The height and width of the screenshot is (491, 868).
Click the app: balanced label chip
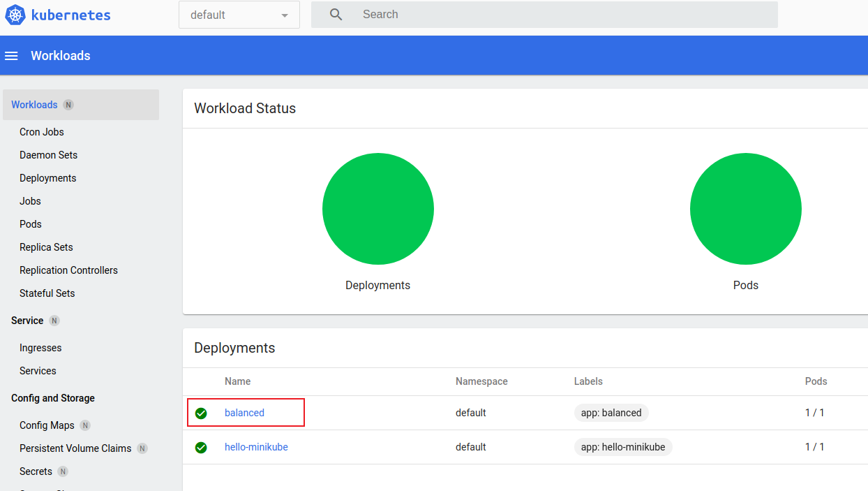pyautogui.click(x=611, y=413)
